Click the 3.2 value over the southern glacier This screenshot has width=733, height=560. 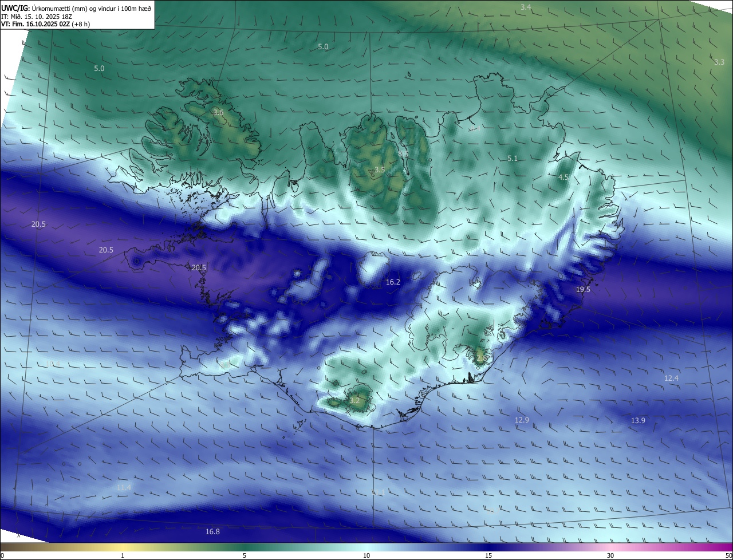coord(354,401)
